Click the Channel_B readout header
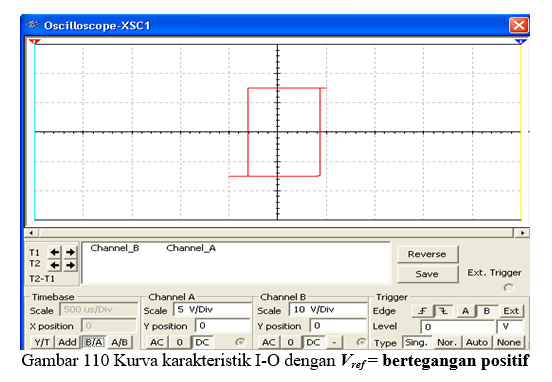This screenshot has width=552, height=382. click(x=115, y=248)
